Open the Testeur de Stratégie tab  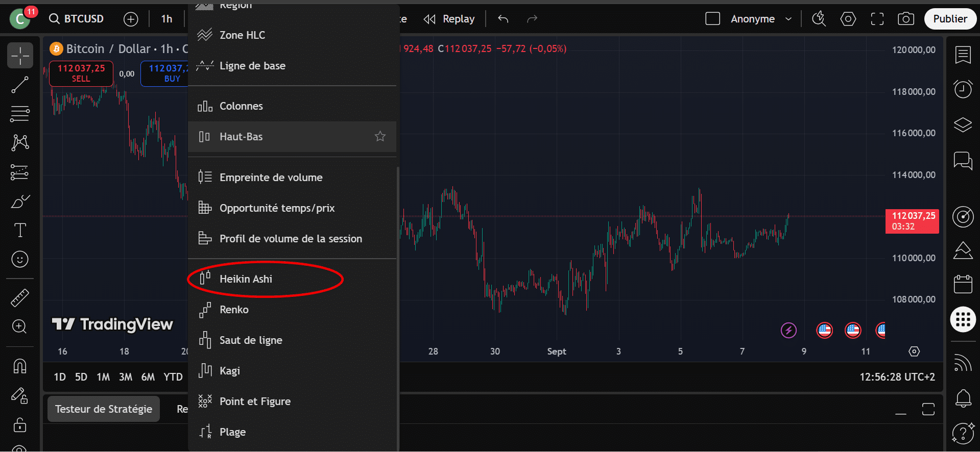[104, 409]
